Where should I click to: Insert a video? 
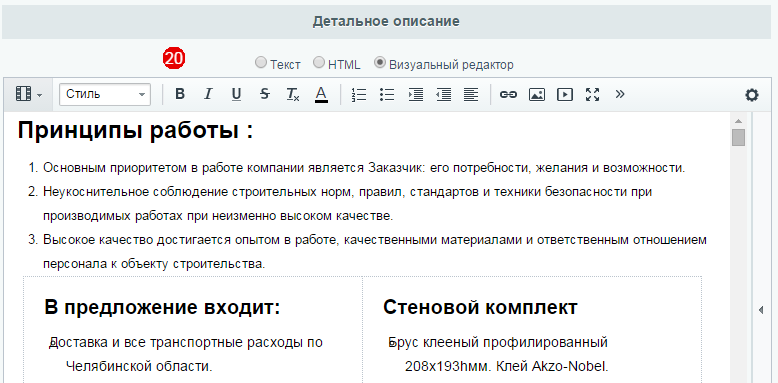click(x=565, y=94)
